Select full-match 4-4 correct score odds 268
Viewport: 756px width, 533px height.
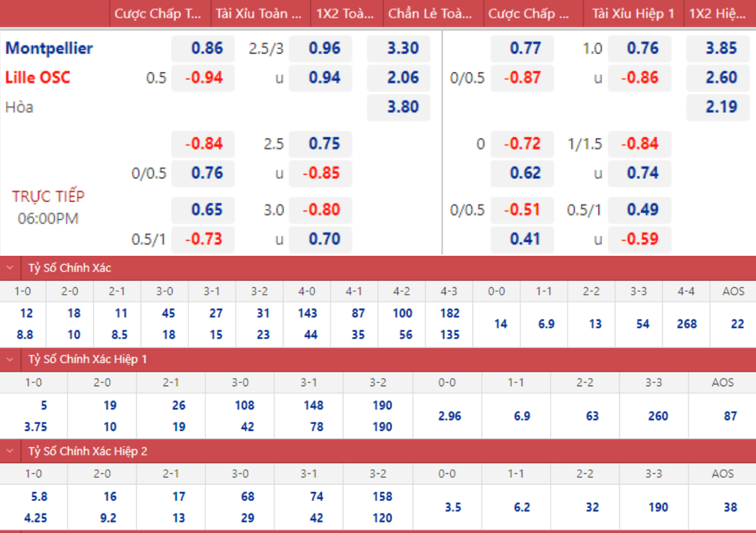point(686,324)
